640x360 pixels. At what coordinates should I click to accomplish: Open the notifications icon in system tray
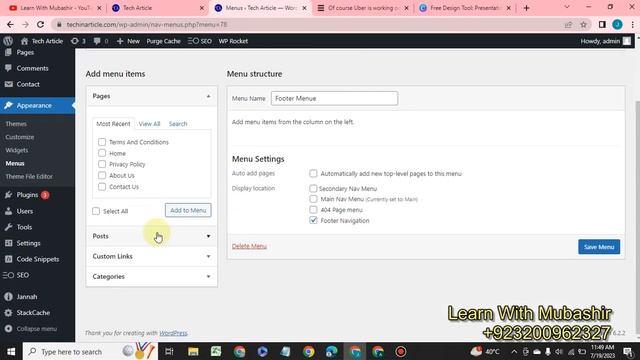628,351
